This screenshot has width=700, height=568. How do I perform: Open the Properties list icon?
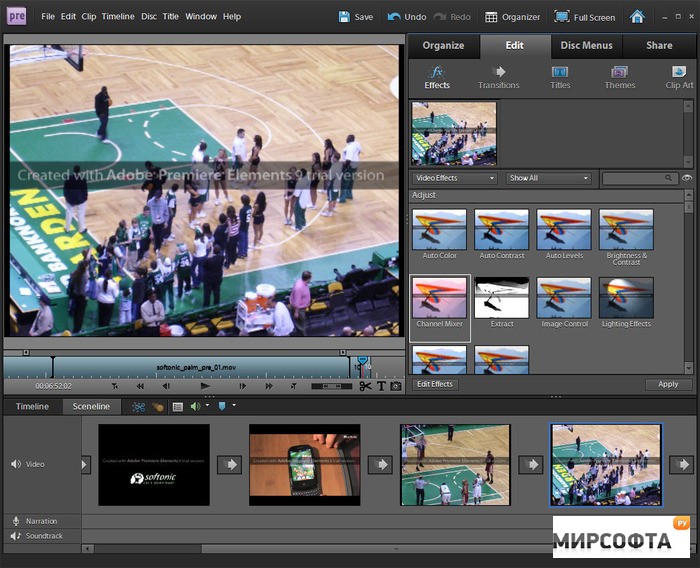[178, 407]
